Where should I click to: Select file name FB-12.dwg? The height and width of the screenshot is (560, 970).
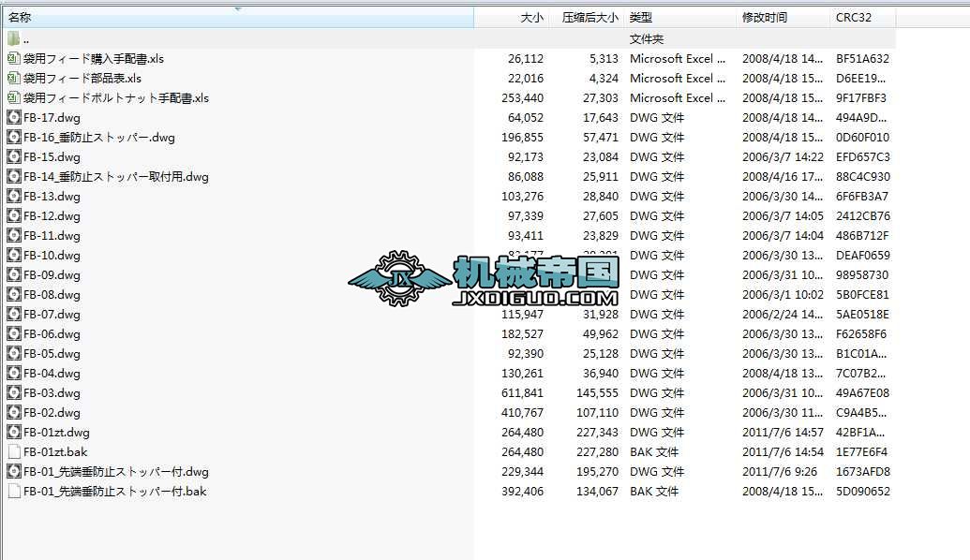pyautogui.click(x=52, y=216)
